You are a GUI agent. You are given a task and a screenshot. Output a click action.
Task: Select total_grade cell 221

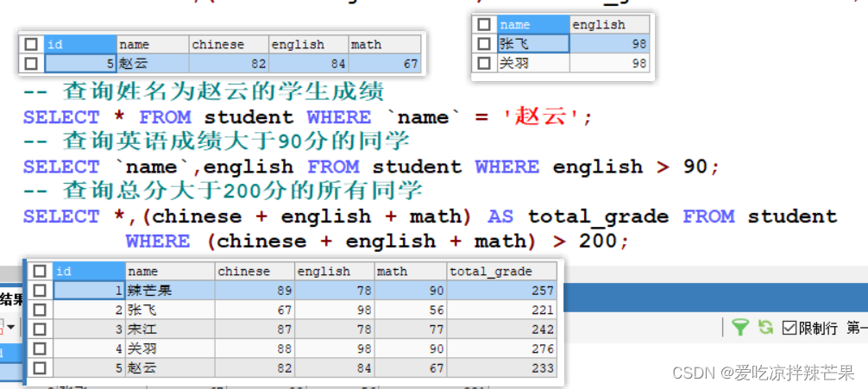tap(501, 310)
